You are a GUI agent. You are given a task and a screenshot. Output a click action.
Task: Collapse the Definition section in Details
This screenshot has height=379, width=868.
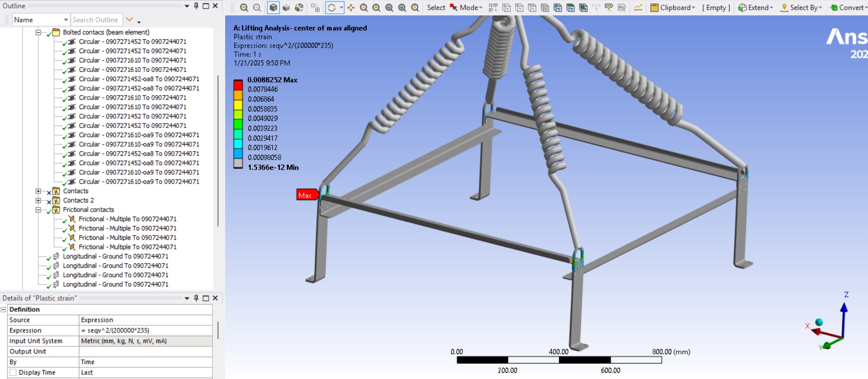pos(4,309)
